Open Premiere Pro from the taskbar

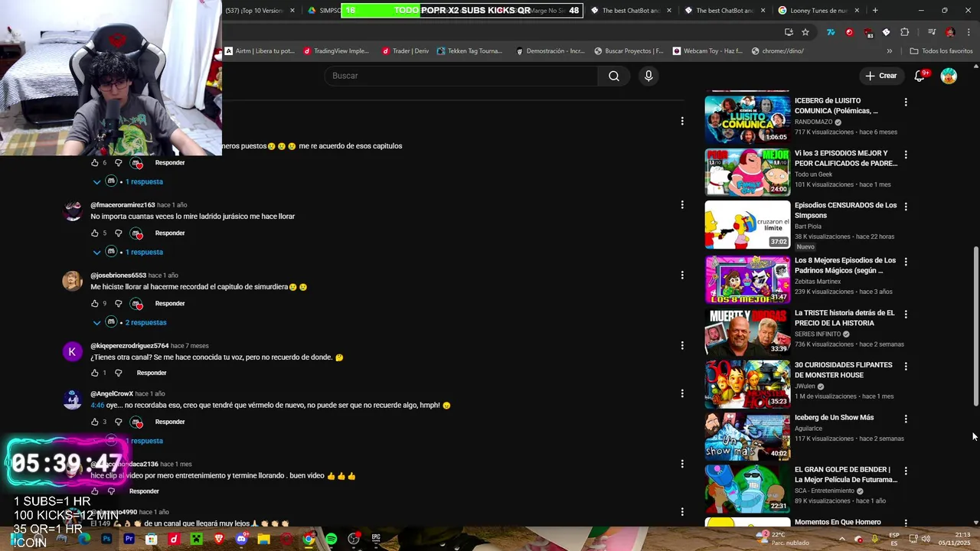[x=129, y=540]
